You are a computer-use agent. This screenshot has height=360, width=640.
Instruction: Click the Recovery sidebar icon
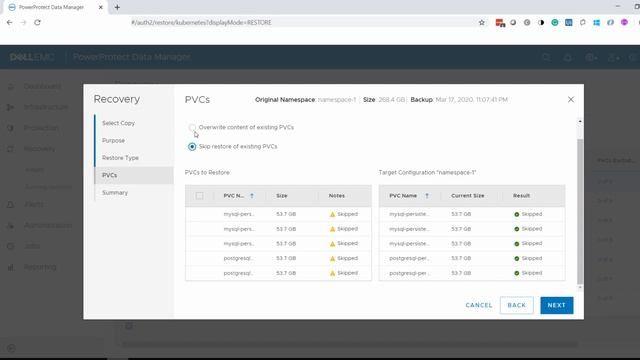[11, 149]
